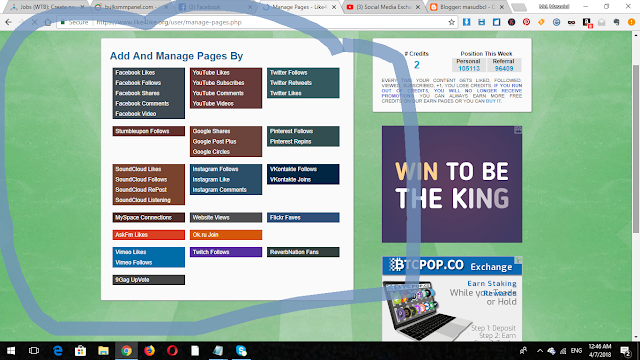This screenshot has height=360, width=640.
Task: Open File Explorer from the taskbar
Action: (x=103, y=351)
